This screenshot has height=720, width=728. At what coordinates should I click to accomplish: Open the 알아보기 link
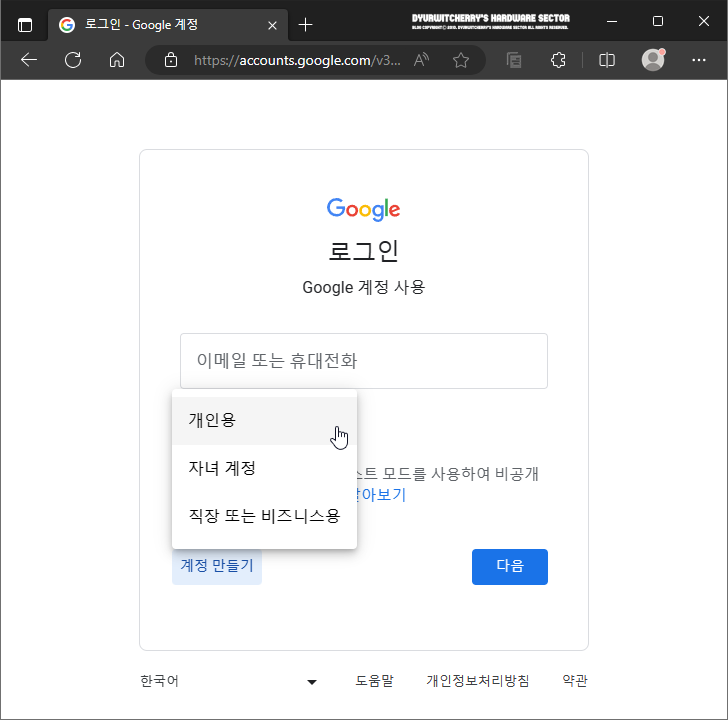click(x=381, y=495)
